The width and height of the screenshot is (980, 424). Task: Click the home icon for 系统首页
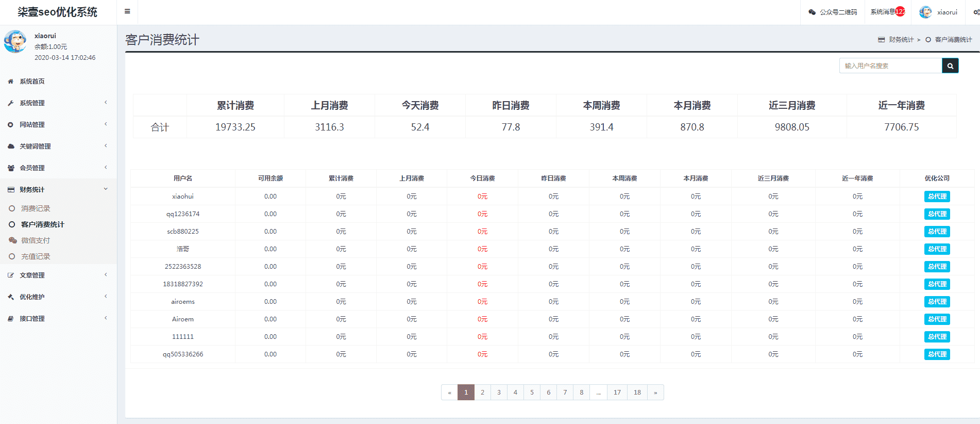pyautogui.click(x=10, y=81)
